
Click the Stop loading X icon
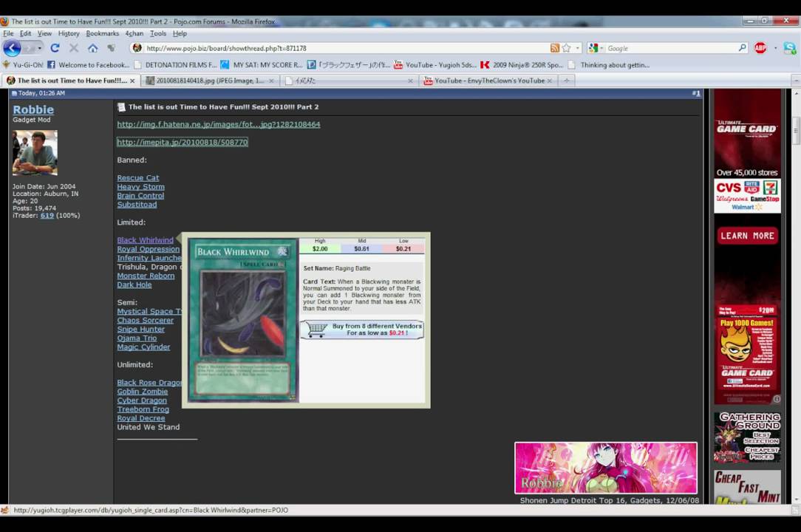(x=74, y=48)
